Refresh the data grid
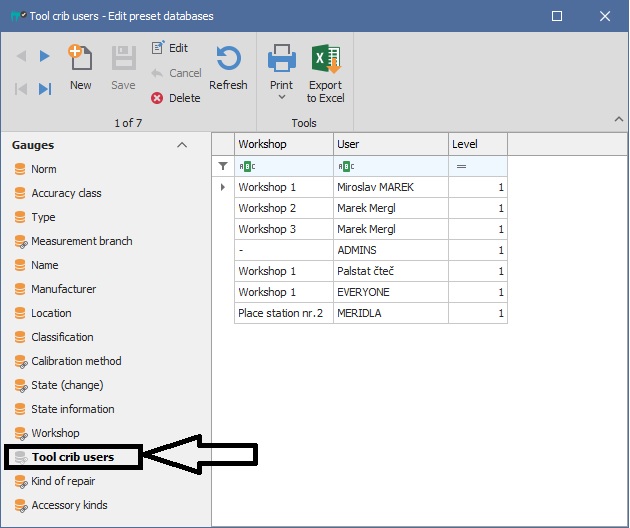The image size is (630, 528). 228,67
